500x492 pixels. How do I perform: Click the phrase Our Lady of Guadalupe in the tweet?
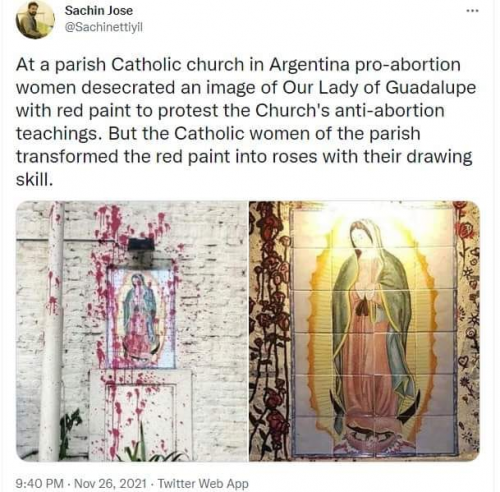tap(379, 88)
